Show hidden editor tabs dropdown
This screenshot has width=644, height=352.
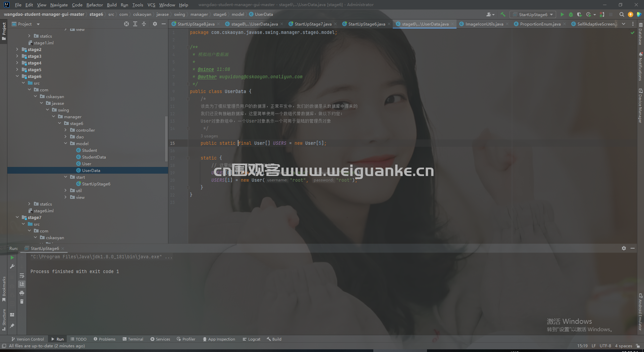click(624, 24)
